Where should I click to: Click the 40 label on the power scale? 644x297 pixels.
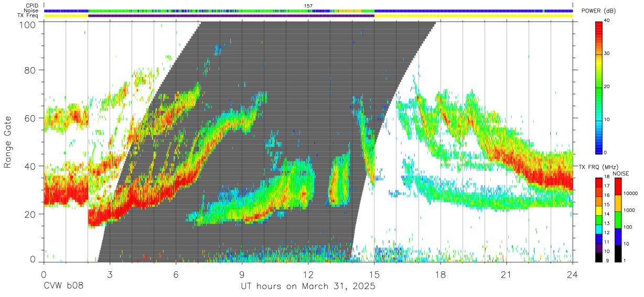(607, 21)
